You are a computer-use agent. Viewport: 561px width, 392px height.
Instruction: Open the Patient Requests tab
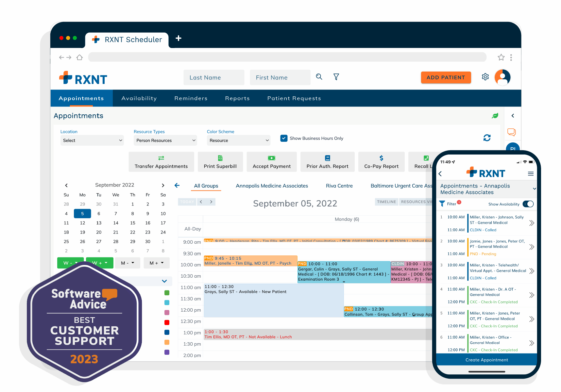tap(294, 98)
